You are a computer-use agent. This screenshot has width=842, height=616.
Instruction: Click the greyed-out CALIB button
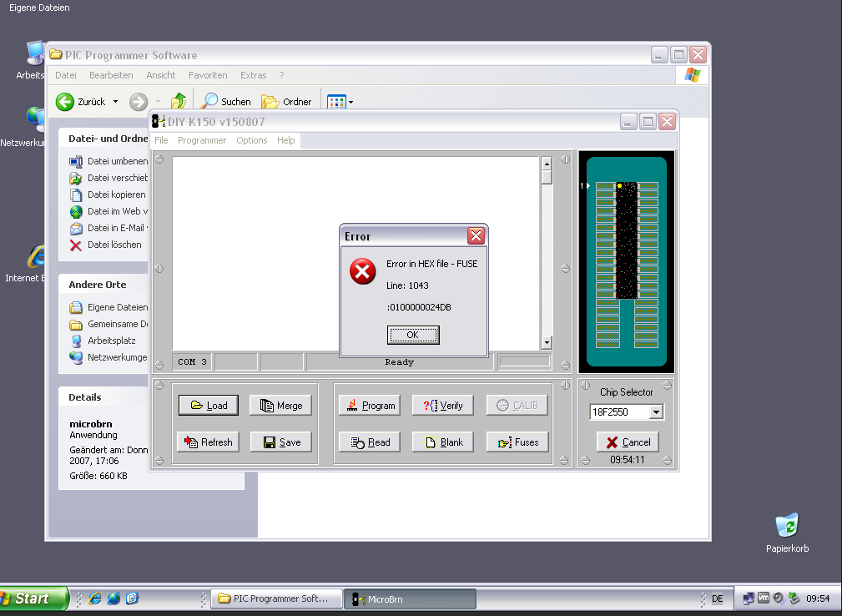(517, 406)
